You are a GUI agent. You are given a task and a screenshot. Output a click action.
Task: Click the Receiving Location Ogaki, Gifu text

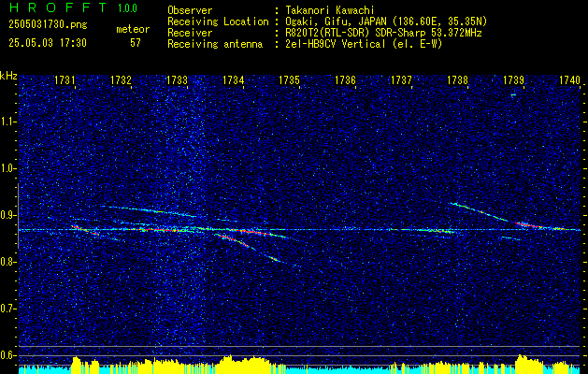tap(386, 22)
